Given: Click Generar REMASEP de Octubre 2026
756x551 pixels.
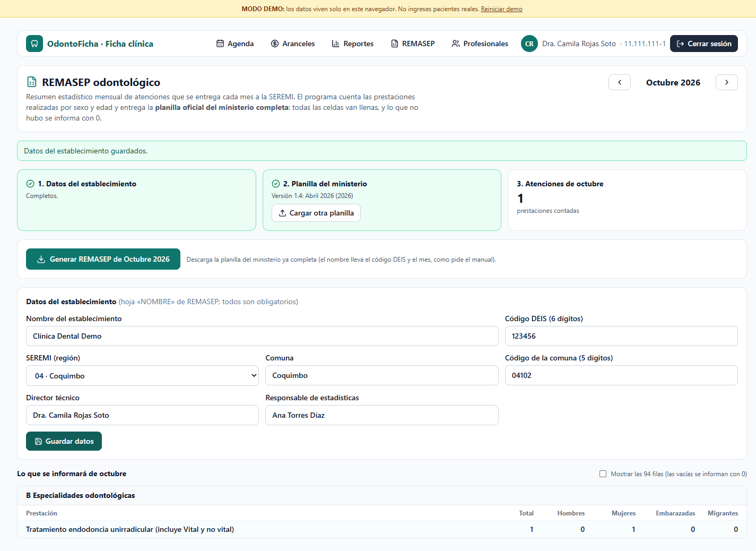Looking at the screenshot, I should 103,259.
